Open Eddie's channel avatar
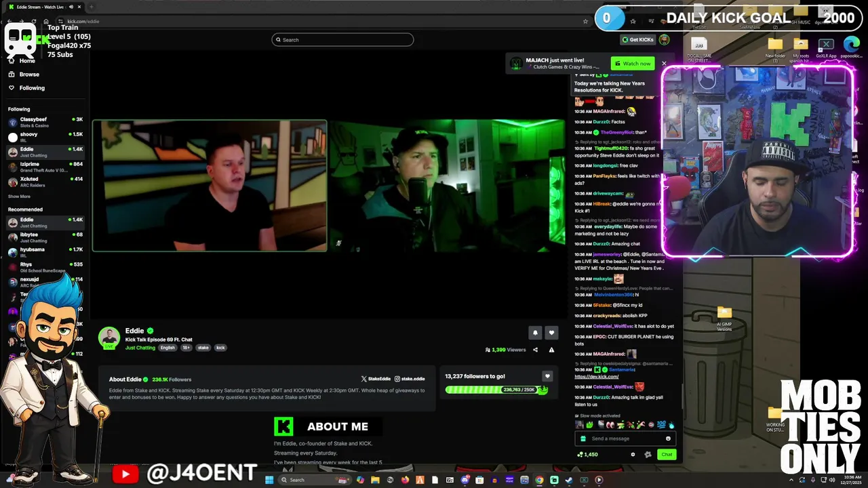The height and width of the screenshot is (488, 868). pos(109,338)
